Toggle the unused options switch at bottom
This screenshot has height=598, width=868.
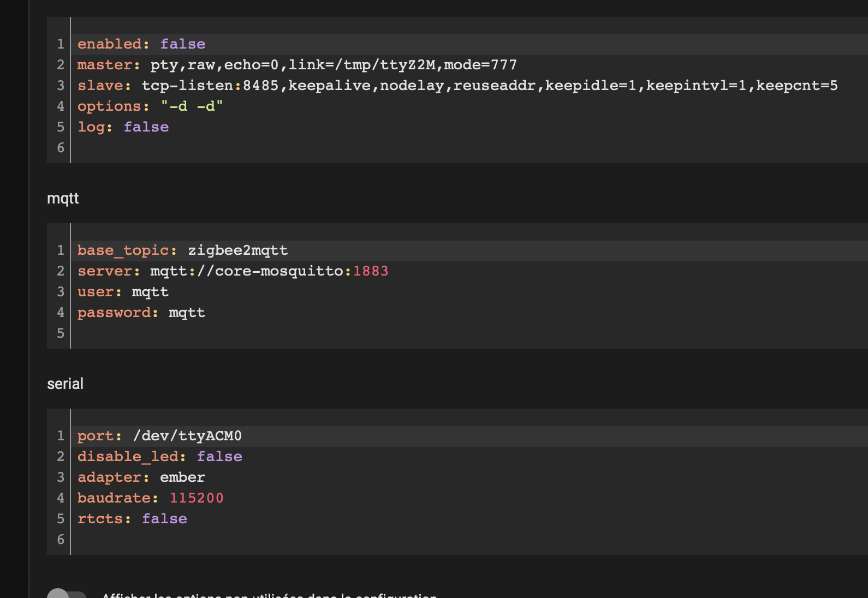pyautogui.click(x=67, y=594)
